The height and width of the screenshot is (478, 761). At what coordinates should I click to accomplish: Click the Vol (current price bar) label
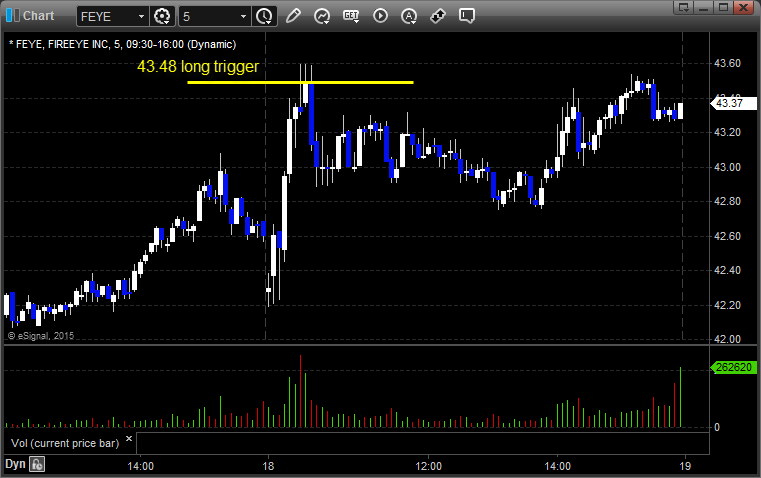(65, 443)
